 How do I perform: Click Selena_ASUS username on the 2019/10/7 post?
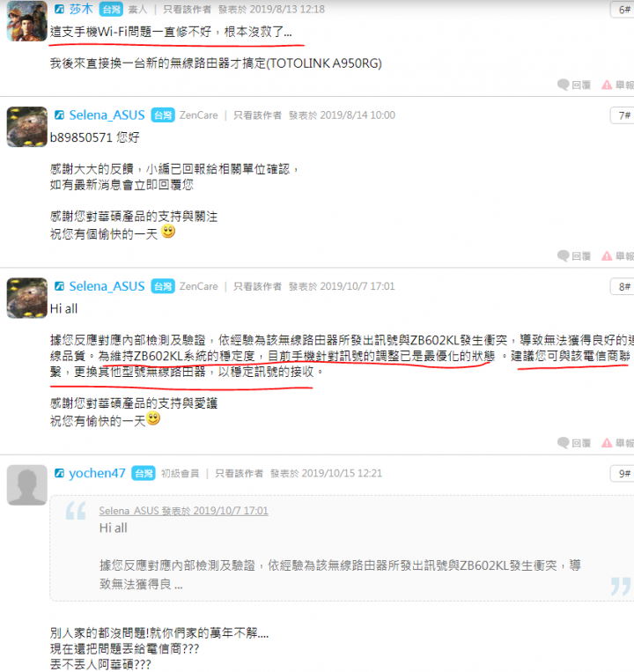pyautogui.click(x=107, y=286)
